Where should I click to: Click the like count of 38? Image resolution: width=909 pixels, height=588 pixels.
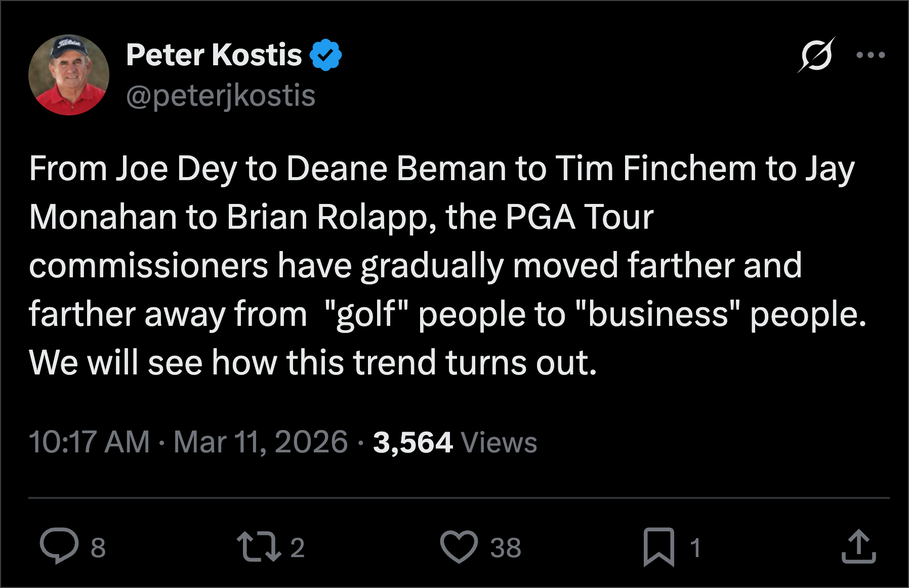click(505, 548)
